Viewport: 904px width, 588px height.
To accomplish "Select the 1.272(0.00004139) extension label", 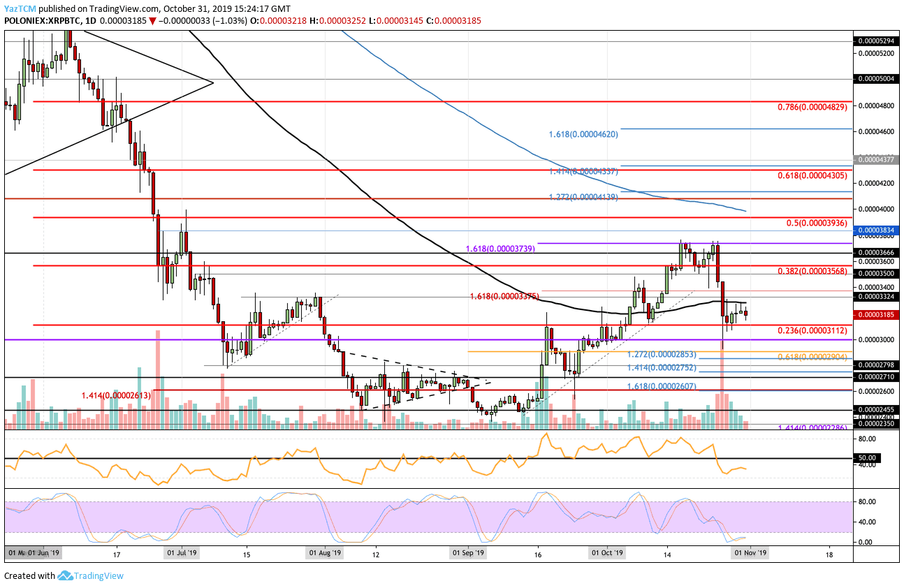I will [x=583, y=198].
